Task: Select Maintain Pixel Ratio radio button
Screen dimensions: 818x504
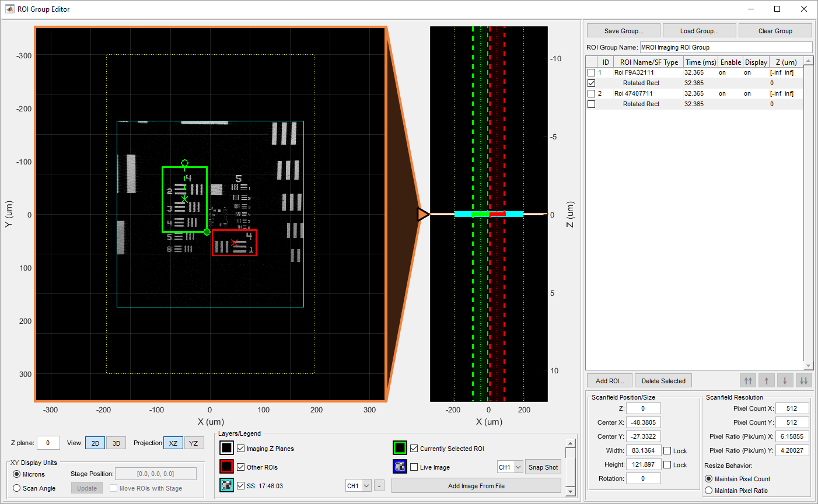Action: click(709, 491)
